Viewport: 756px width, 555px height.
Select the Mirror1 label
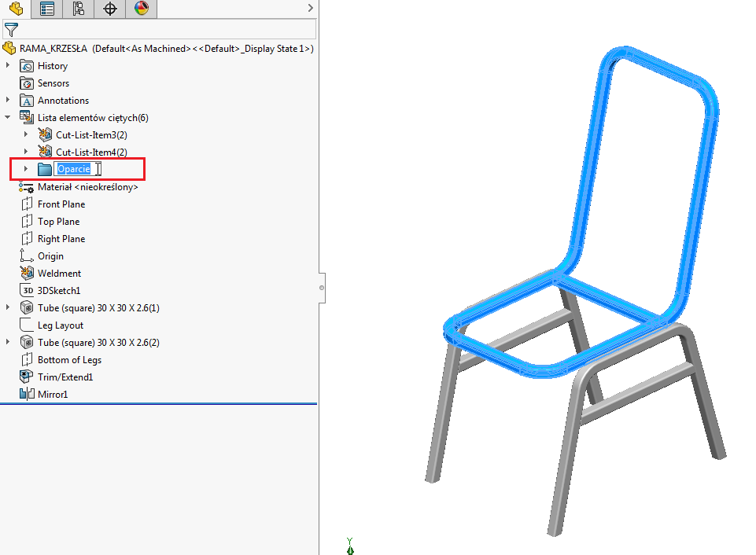point(53,395)
